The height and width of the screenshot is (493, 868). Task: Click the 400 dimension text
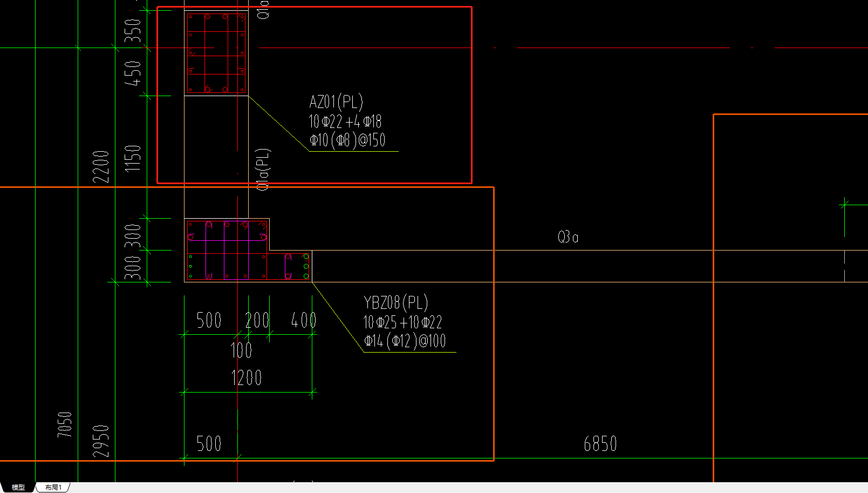coord(304,320)
